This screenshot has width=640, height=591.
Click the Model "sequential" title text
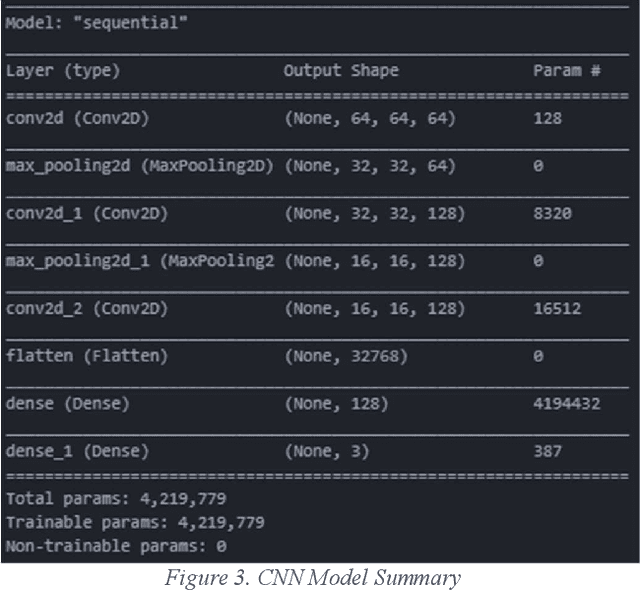point(97,23)
